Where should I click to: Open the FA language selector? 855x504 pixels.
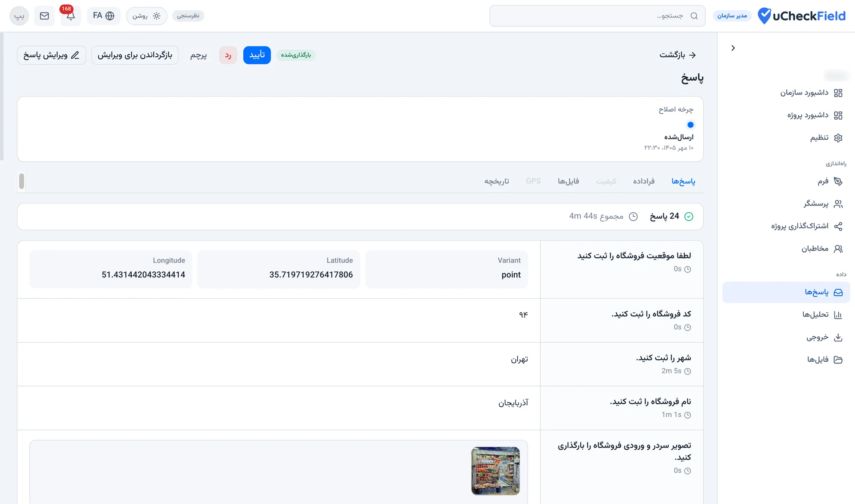(103, 16)
